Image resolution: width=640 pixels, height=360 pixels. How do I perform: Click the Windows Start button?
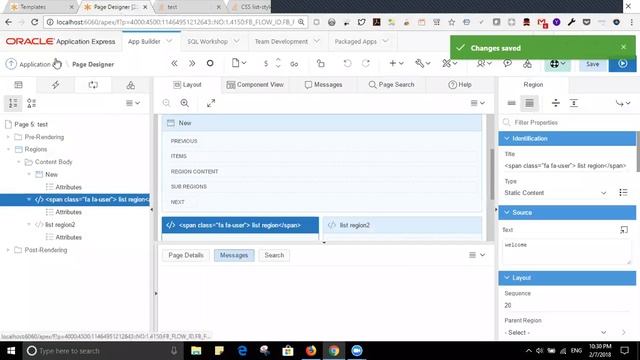(x=11, y=351)
